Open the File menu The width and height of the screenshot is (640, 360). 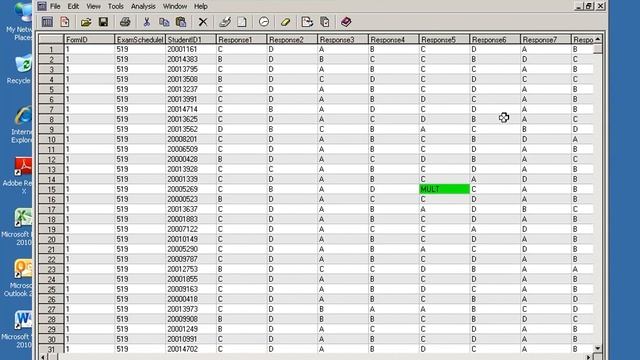click(55, 7)
